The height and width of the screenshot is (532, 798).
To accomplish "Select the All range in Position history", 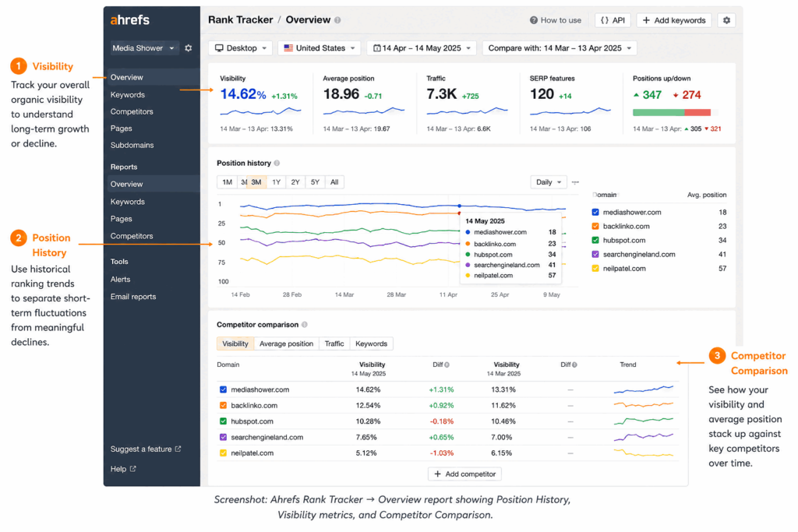I will click(334, 182).
